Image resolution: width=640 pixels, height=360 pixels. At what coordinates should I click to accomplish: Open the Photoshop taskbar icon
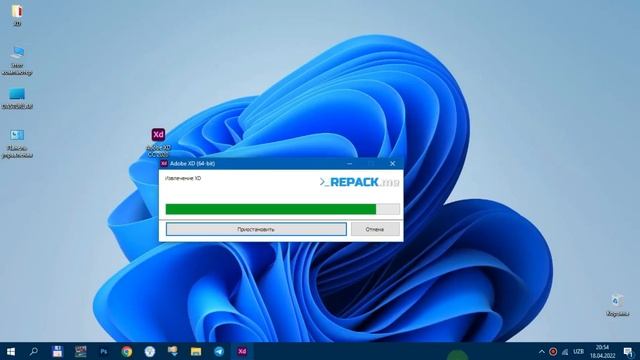coord(104,351)
